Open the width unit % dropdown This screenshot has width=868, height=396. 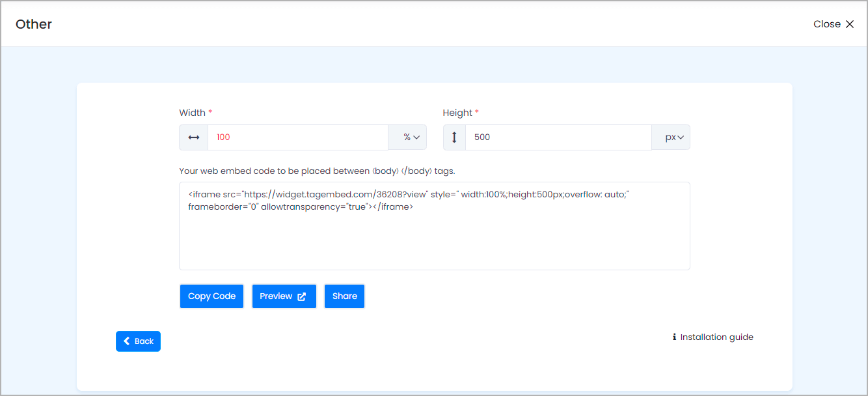point(407,137)
